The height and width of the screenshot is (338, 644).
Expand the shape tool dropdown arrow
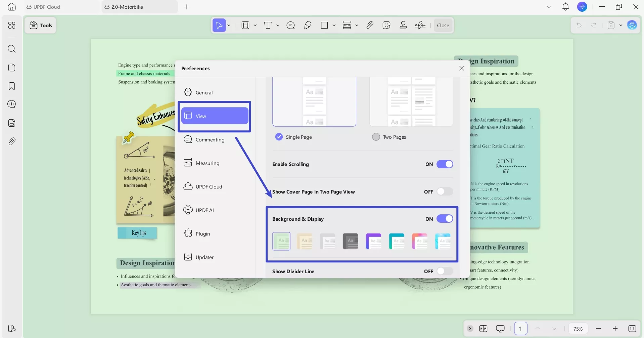(334, 25)
